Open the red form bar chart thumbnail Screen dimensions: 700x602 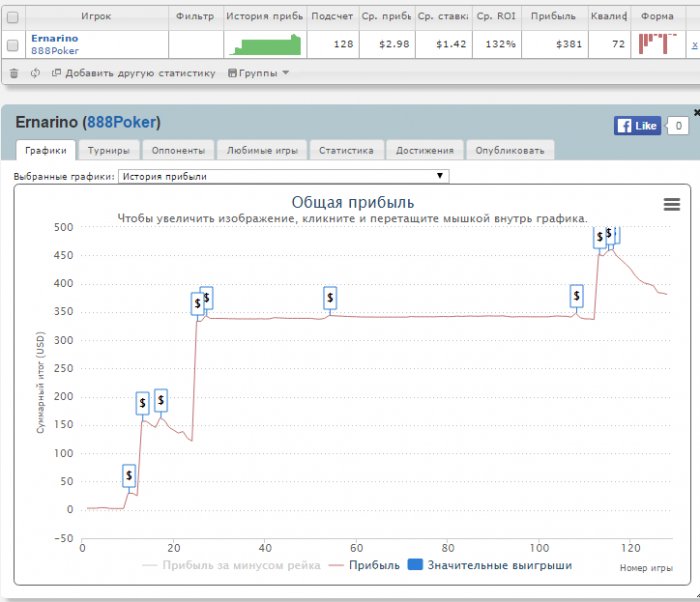658,44
